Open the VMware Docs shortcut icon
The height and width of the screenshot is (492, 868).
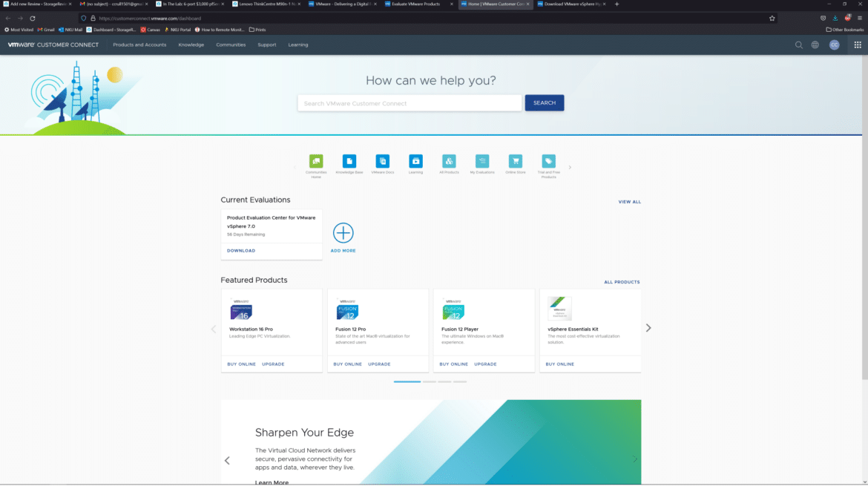[x=383, y=161]
